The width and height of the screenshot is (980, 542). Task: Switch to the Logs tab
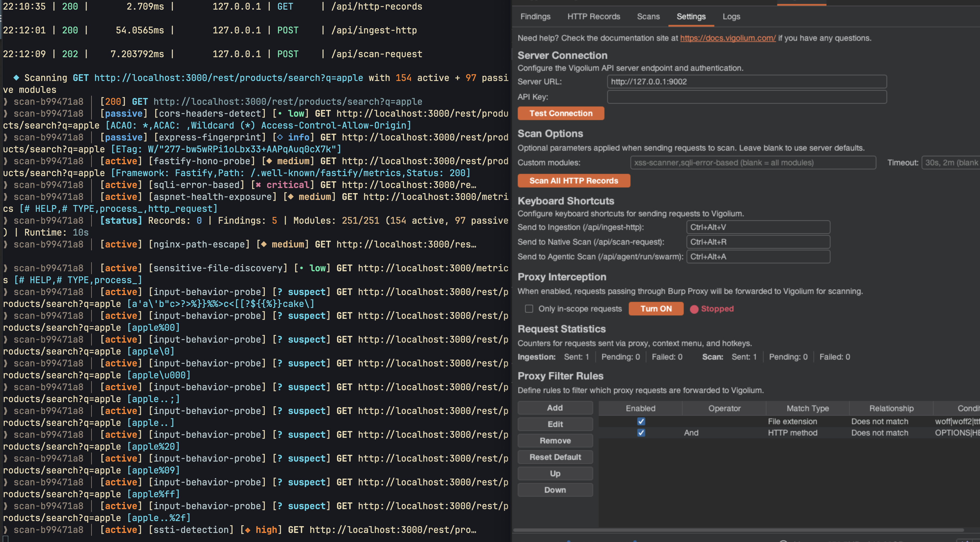coord(731,16)
